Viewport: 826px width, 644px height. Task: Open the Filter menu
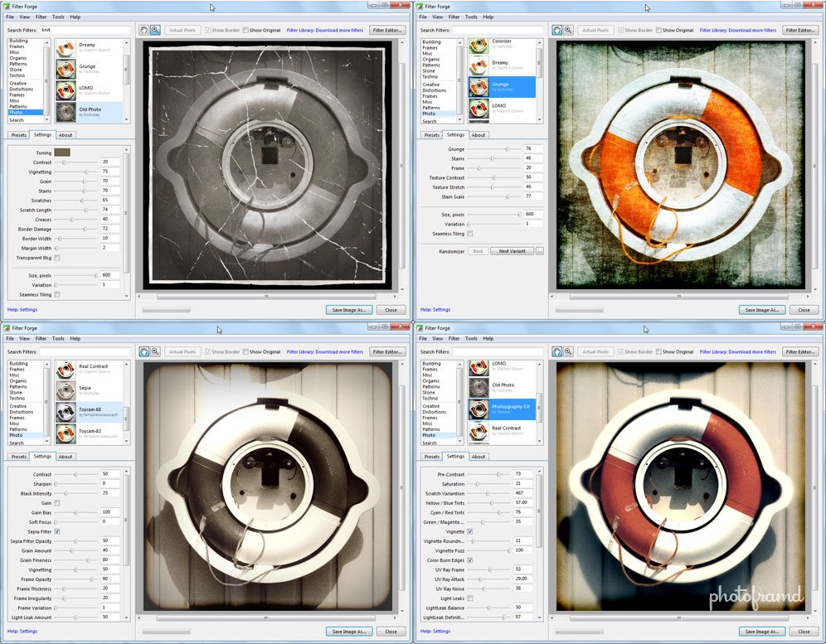[x=42, y=16]
